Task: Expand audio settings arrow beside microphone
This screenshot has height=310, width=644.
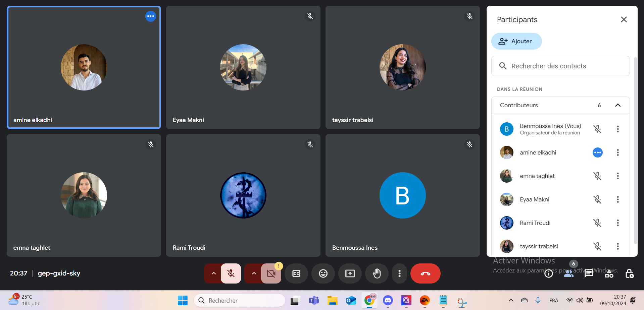Action: [x=213, y=273]
